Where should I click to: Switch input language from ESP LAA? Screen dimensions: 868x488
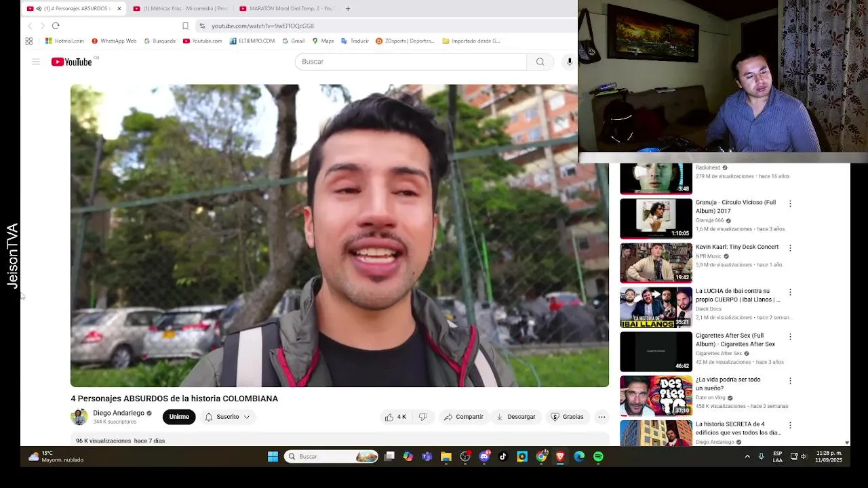778,457
